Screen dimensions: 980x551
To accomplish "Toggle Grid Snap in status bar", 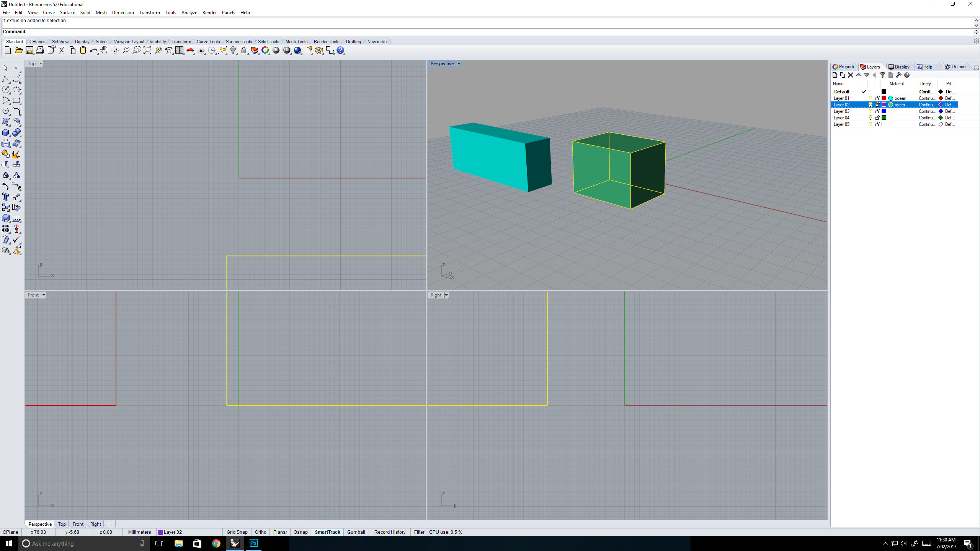I will click(x=237, y=532).
